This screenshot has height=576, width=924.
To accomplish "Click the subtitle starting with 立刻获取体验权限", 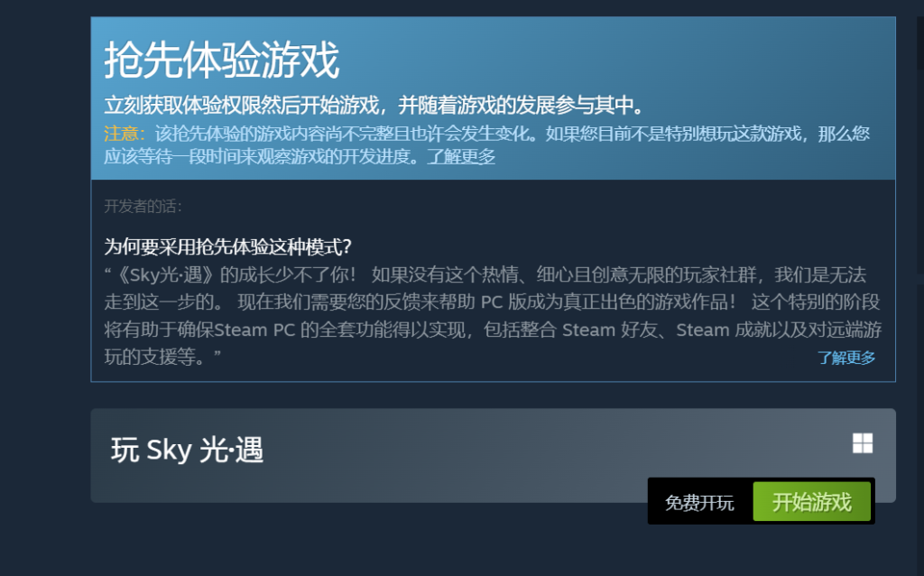I will point(374,105).
